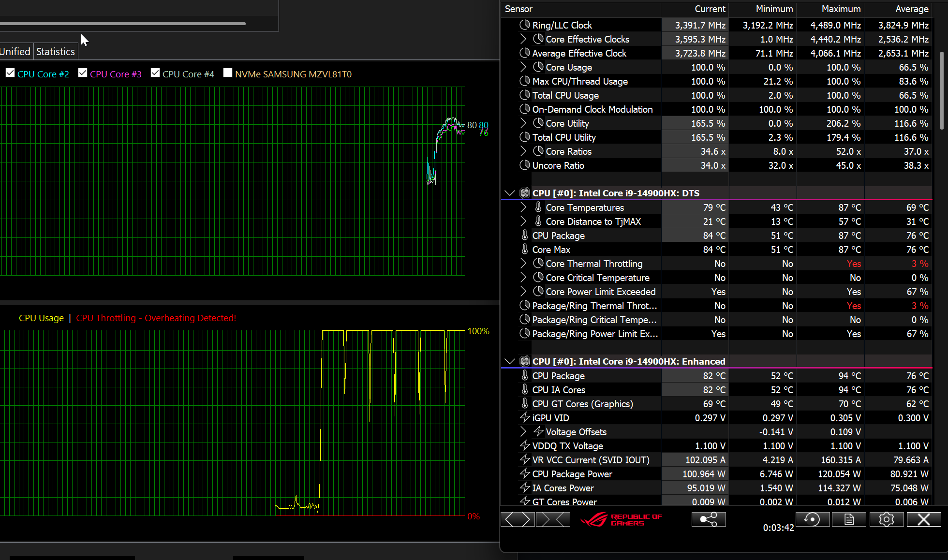Uncheck the CPU Core #4 checkbox
The image size is (948, 560).
tap(155, 73)
